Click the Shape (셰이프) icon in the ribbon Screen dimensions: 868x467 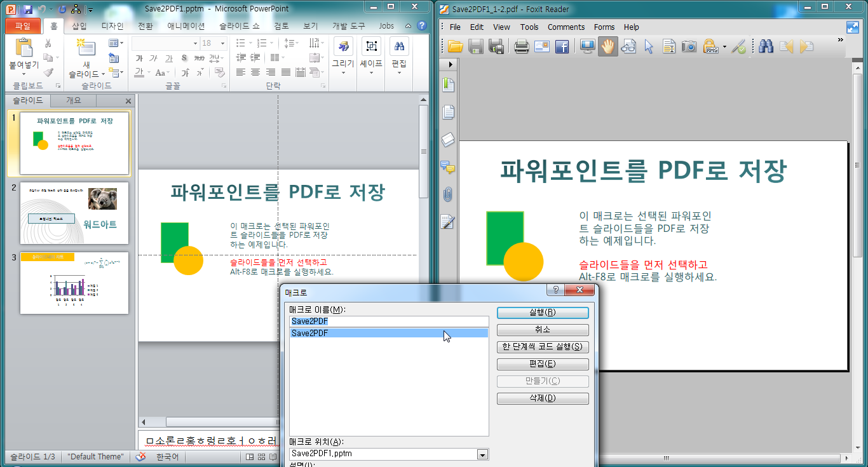[371, 46]
